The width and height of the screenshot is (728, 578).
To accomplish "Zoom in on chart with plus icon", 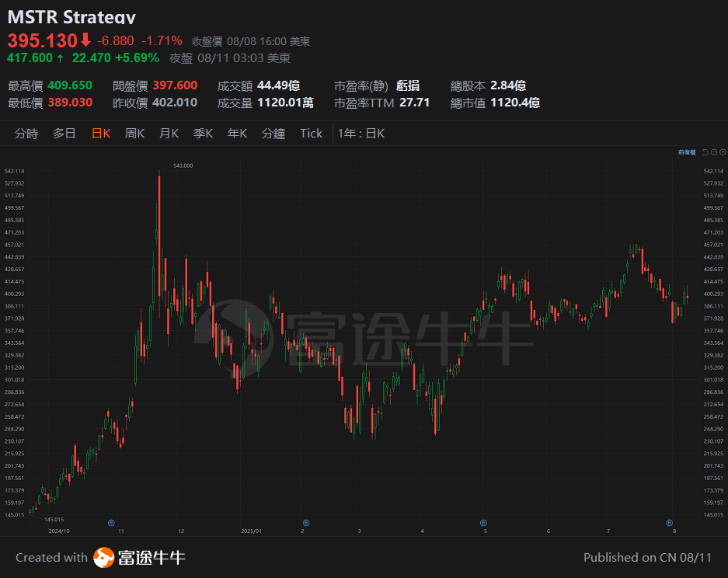I will 723,152.
